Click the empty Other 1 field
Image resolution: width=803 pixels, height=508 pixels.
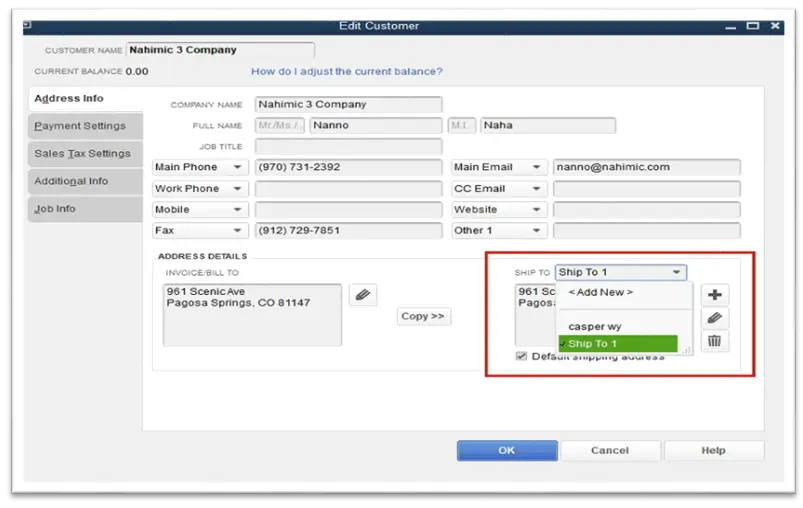(646, 230)
